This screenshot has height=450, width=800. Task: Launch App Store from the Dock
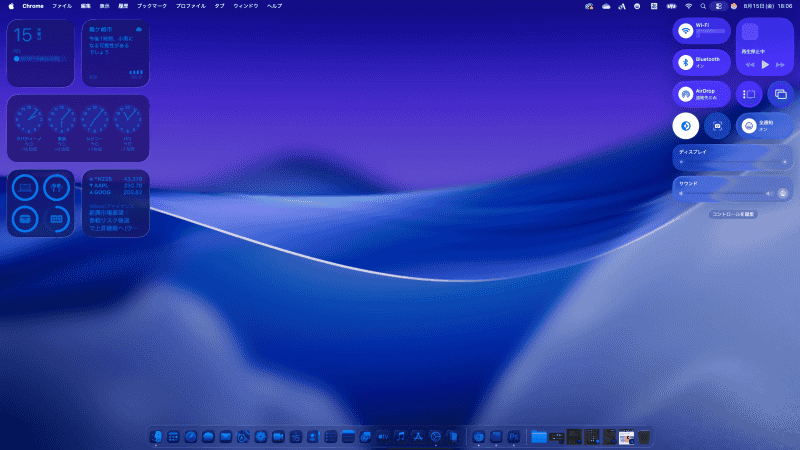(418, 437)
